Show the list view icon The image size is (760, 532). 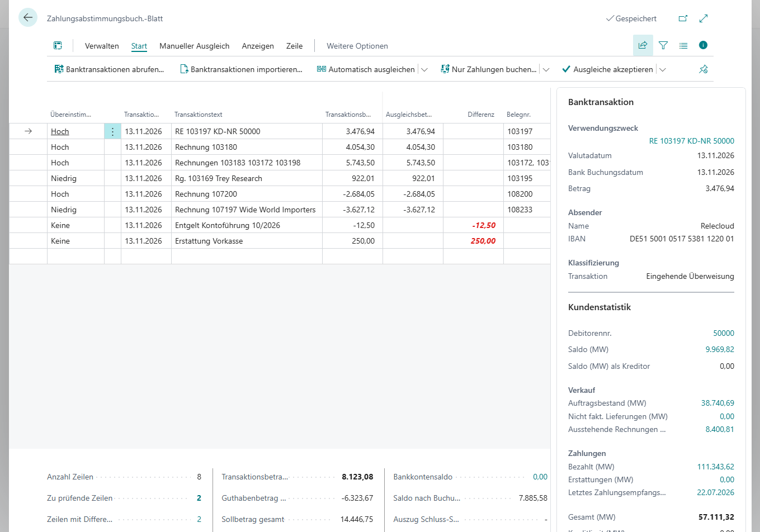pyautogui.click(x=683, y=45)
